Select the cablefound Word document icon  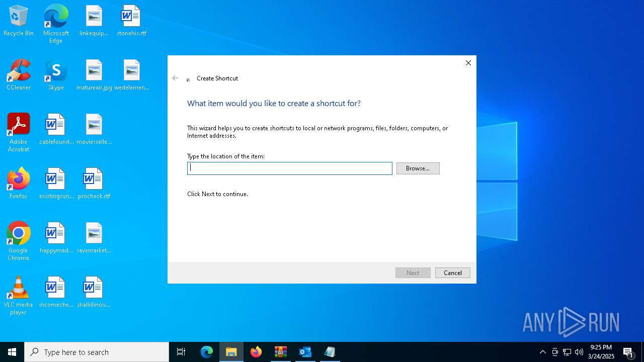pyautogui.click(x=56, y=129)
